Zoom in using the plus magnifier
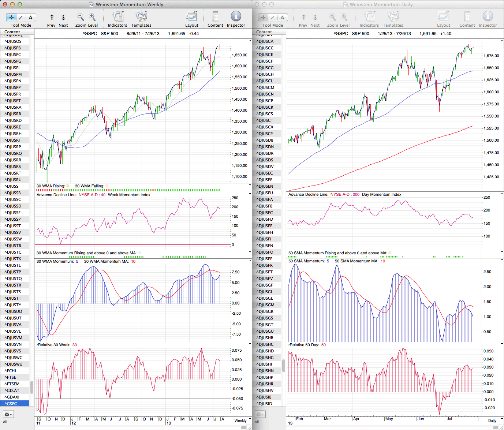The height and width of the screenshot is (430, 504). point(92,17)
